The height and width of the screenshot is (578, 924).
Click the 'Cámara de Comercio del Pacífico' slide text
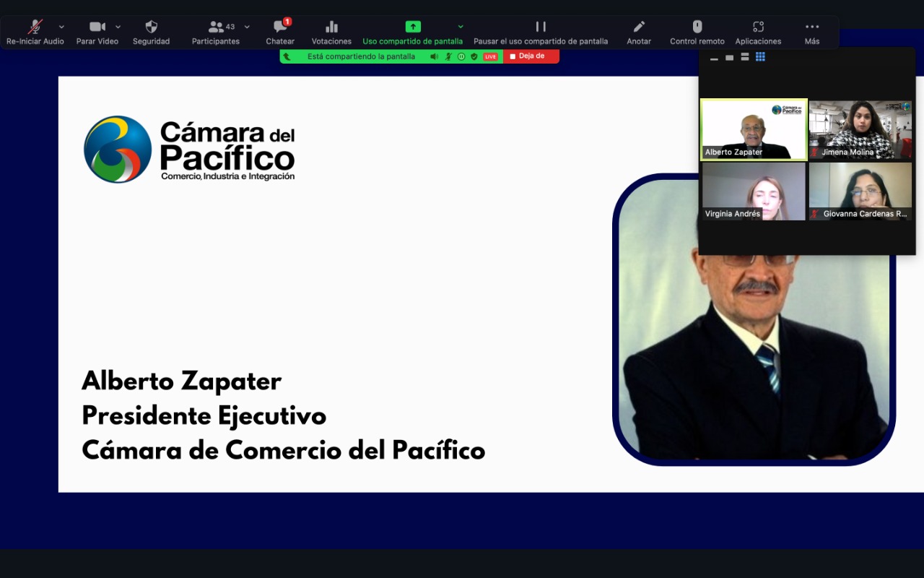(x=284, y=450)
